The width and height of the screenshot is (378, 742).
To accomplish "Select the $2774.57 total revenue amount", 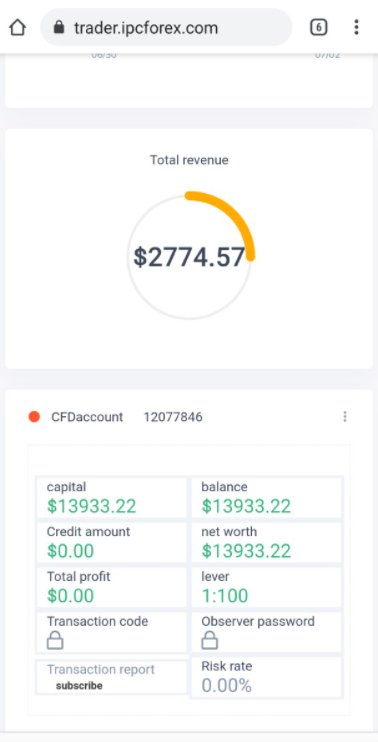I will coord(189,257).
